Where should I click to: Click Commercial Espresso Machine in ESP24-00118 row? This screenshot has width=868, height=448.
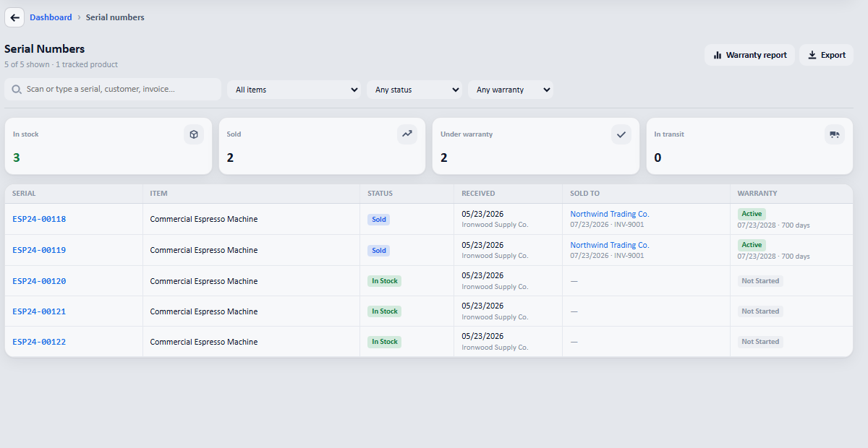(x=204, y=219)
